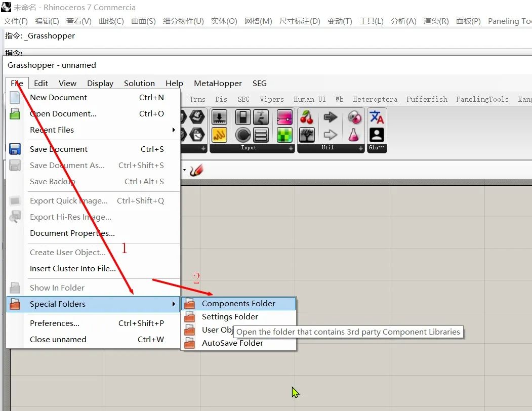Click the New Document page icon
Viewport: 532px width, 411px height.
click(x=15, y=97)
